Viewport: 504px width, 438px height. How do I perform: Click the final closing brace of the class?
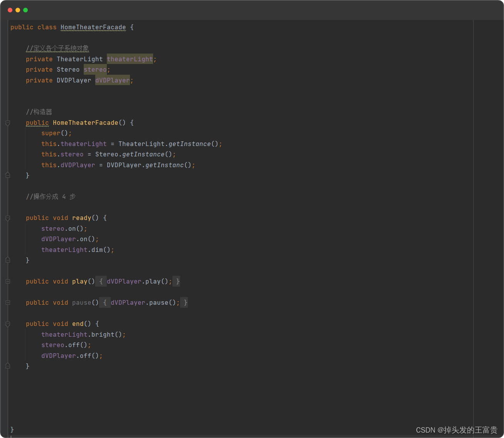12,430
